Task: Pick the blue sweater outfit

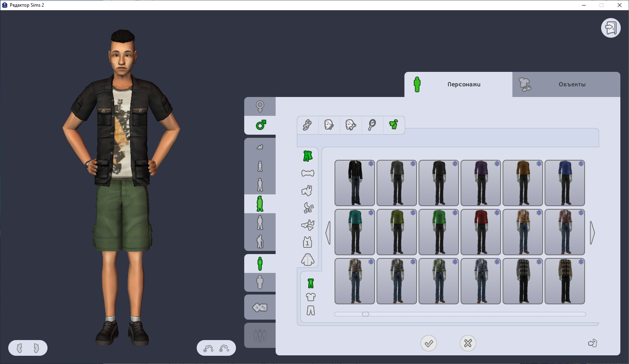Action: pyautogui.click(x=565, y=183)
